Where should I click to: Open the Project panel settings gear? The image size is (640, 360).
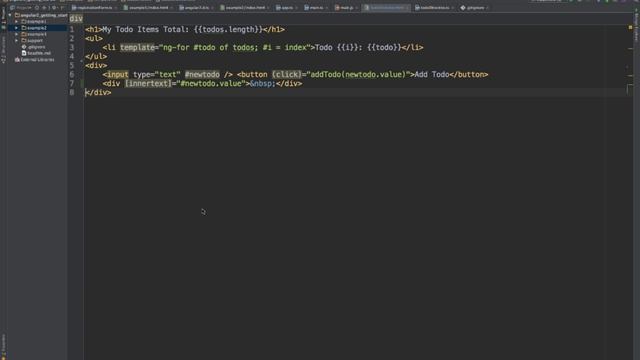coord(53,8)
